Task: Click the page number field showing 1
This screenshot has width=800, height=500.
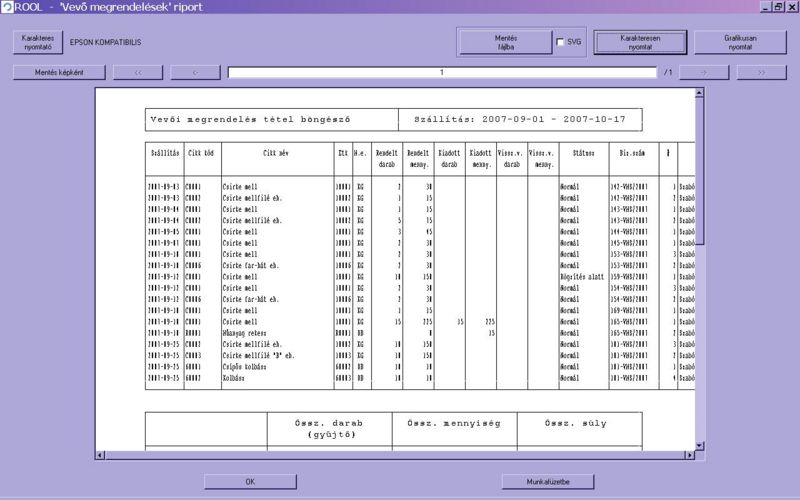Action: 441,72
